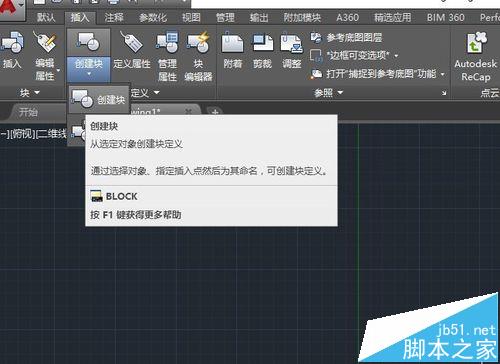The height and width of the screenshot is (364, 500).
Task: Expand the Block Definition panel title
Action: pos(145,92)
